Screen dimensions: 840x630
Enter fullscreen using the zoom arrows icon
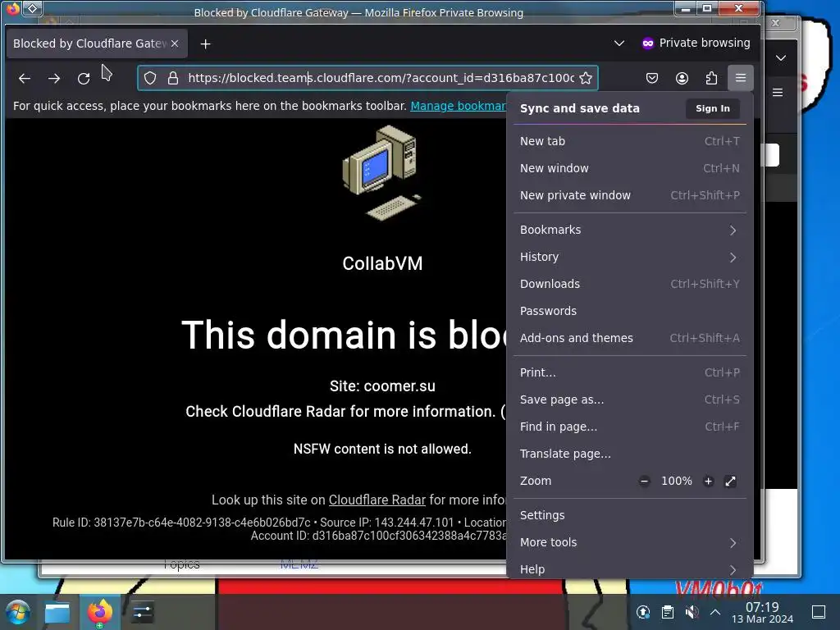click(730, 481)
